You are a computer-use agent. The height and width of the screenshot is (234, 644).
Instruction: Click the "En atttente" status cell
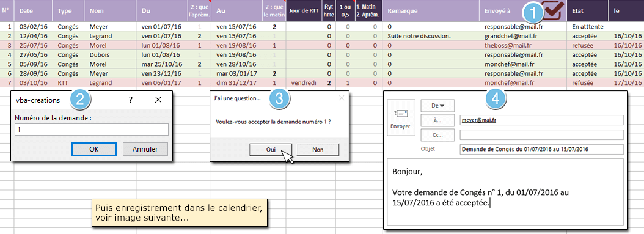click(x=587, y=26)
